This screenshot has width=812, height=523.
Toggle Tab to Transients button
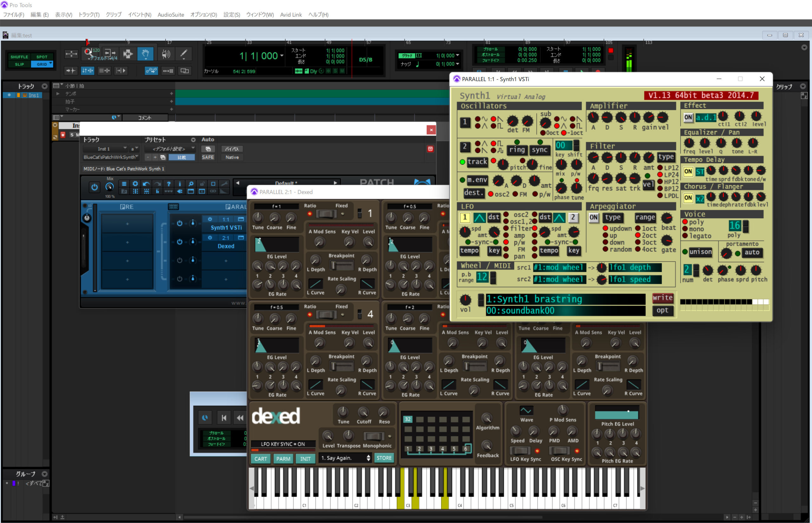pos(71,71)
